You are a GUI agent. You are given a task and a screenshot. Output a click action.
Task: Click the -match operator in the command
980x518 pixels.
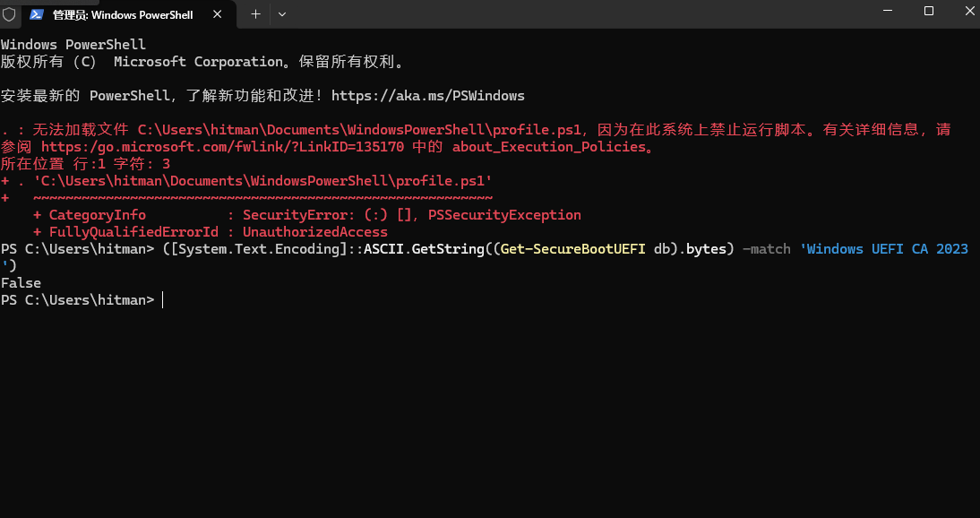tap(767, 249)
